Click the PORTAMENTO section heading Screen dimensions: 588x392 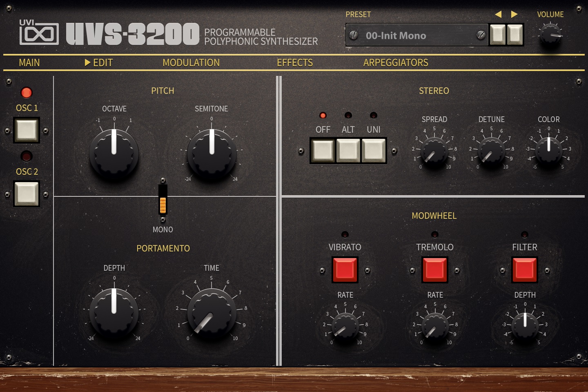[163, 248]
